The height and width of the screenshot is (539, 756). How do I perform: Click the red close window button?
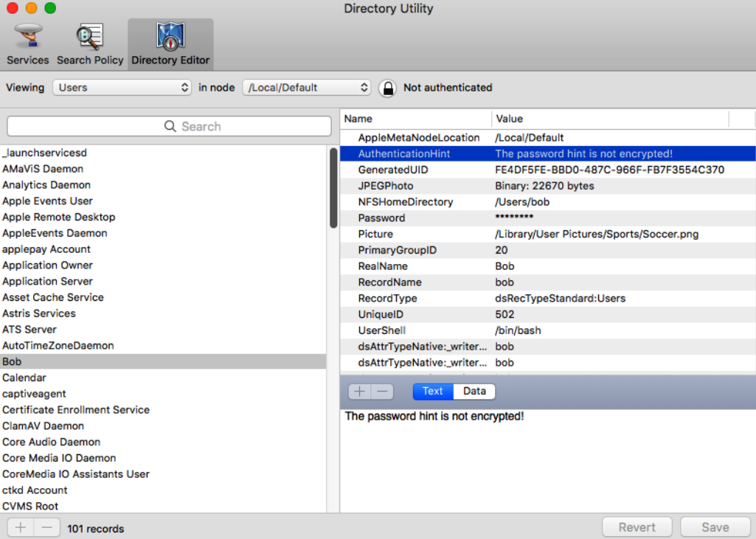point(13,7)
